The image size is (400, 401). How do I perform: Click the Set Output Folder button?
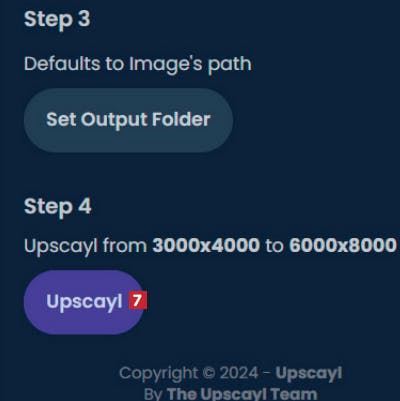(128, 120)
